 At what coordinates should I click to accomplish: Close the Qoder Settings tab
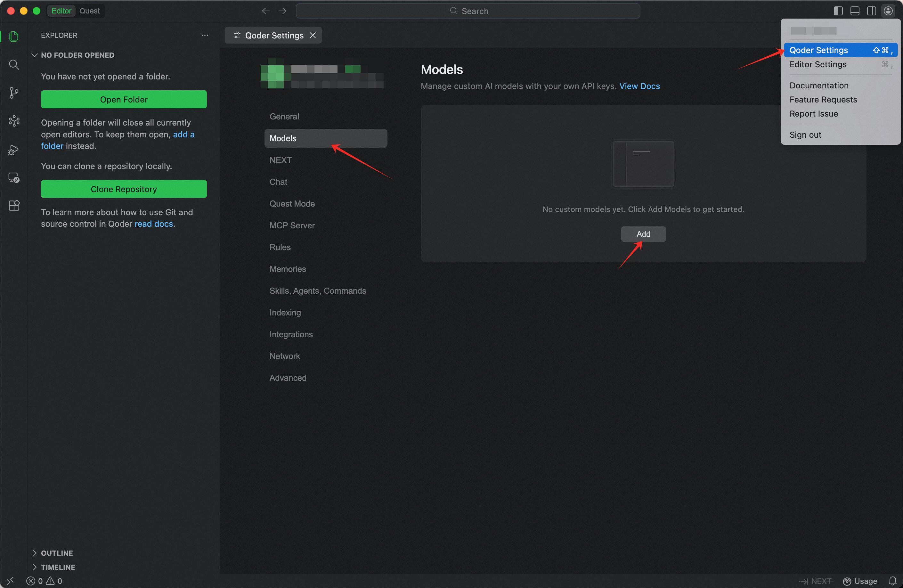[313, 35]
